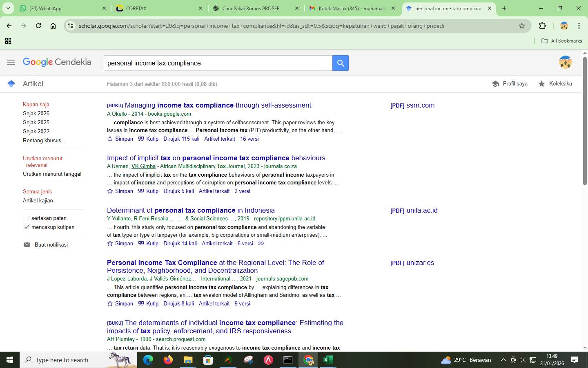Click the site information icon in address bar
This screenshot has width=588, height=368.
tap(71, 26)
